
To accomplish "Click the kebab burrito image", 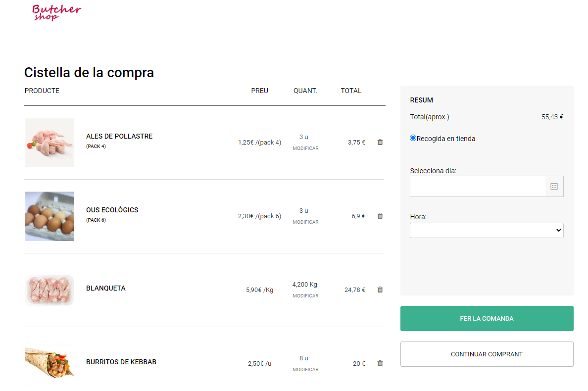I will coord(49,363).
